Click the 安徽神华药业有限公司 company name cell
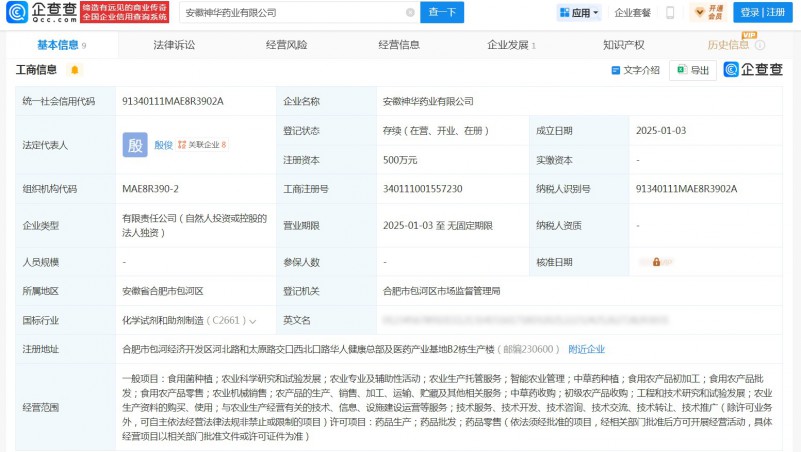 tap(428, 101)
